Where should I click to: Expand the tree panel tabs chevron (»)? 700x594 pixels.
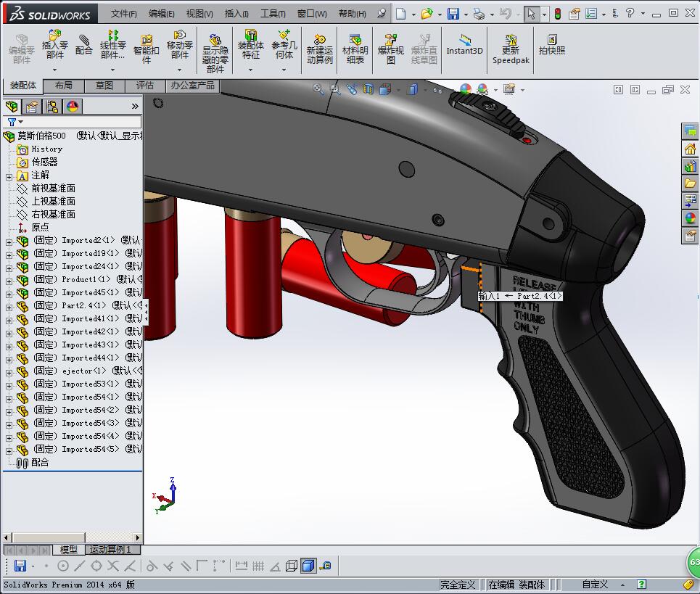135,106
